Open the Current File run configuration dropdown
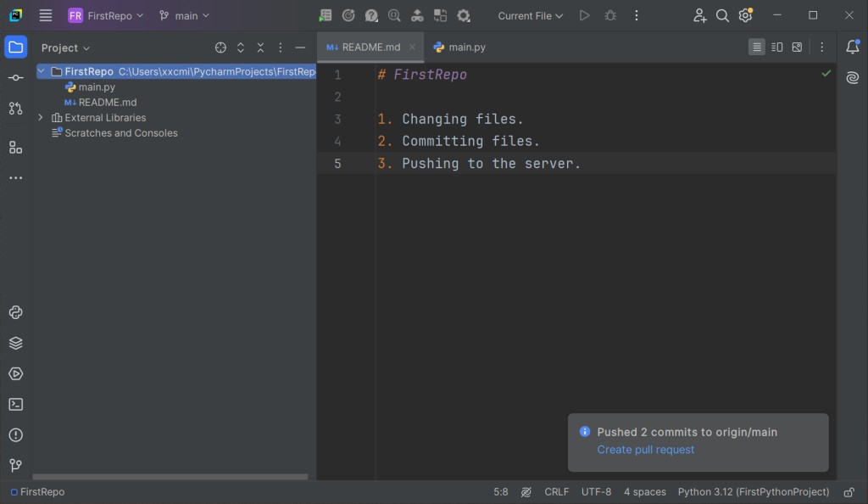 (530, 15)
